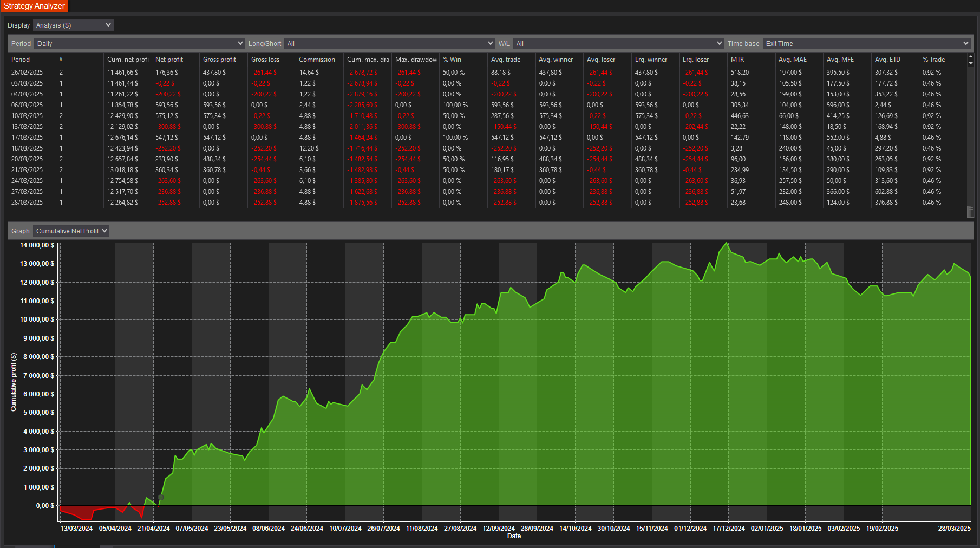The height and width of the screenshot is (548, 980).
Task: Select the 26/02/2025 period row
Action: (487, 73)
